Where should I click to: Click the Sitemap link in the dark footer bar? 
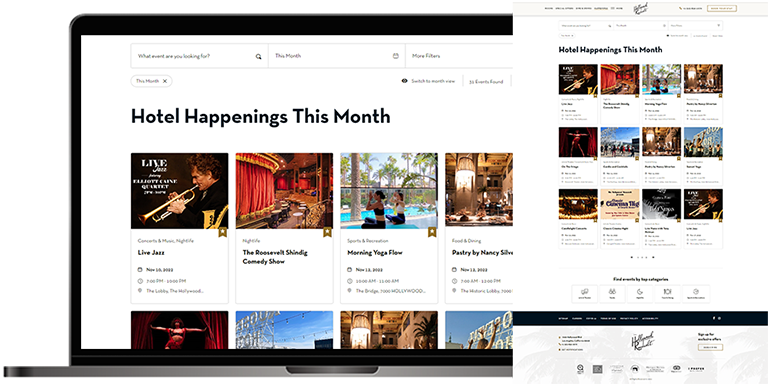click(563, 319)
